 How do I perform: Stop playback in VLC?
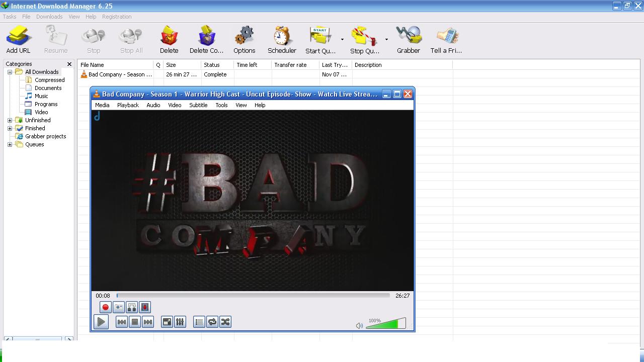(135, 322)
